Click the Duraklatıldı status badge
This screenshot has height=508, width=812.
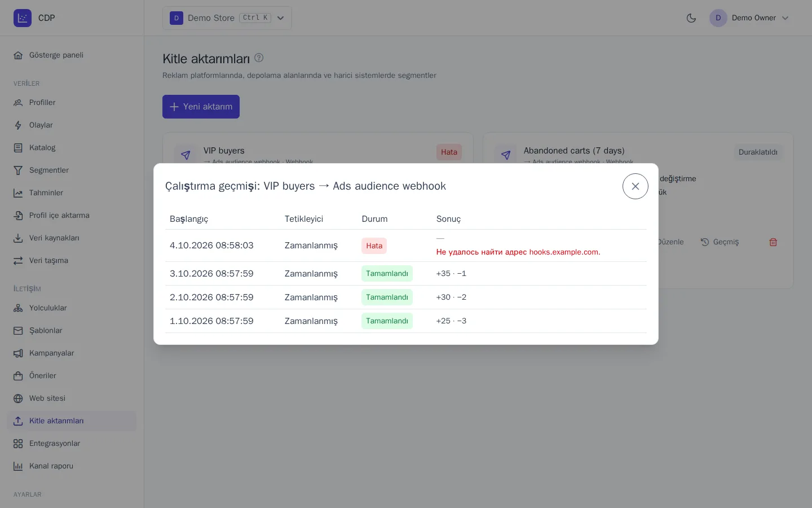(x=758, y=152)
